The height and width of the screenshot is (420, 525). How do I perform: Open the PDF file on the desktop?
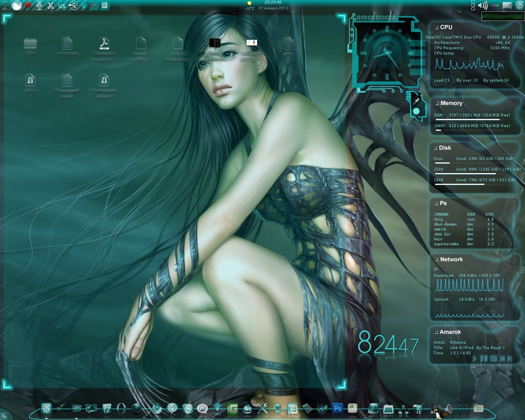[x=104, y=43]
